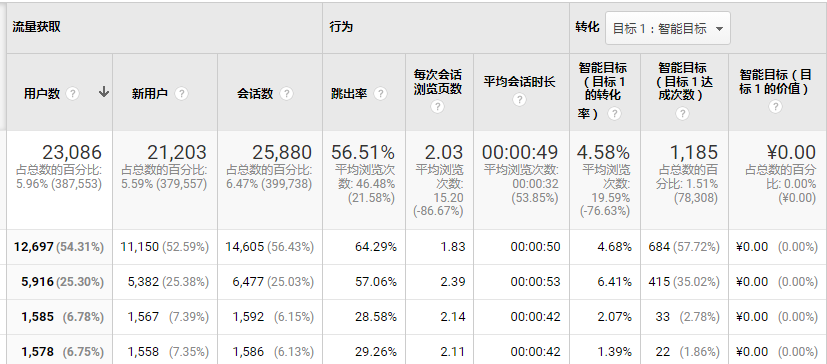The image size is (827, 364).
Task: Click total users value 23,086
Action: click(72, 152)
